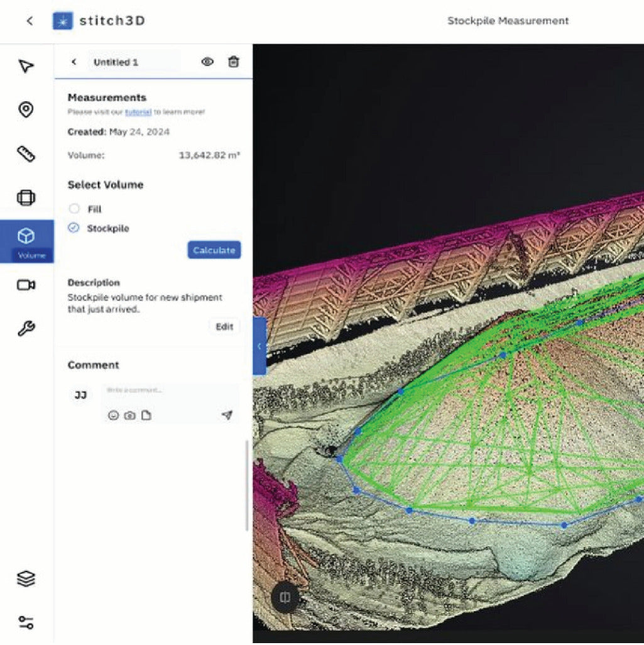644x645 pixels.
Task: Open the tutorial link
Action: pos(138,112)
